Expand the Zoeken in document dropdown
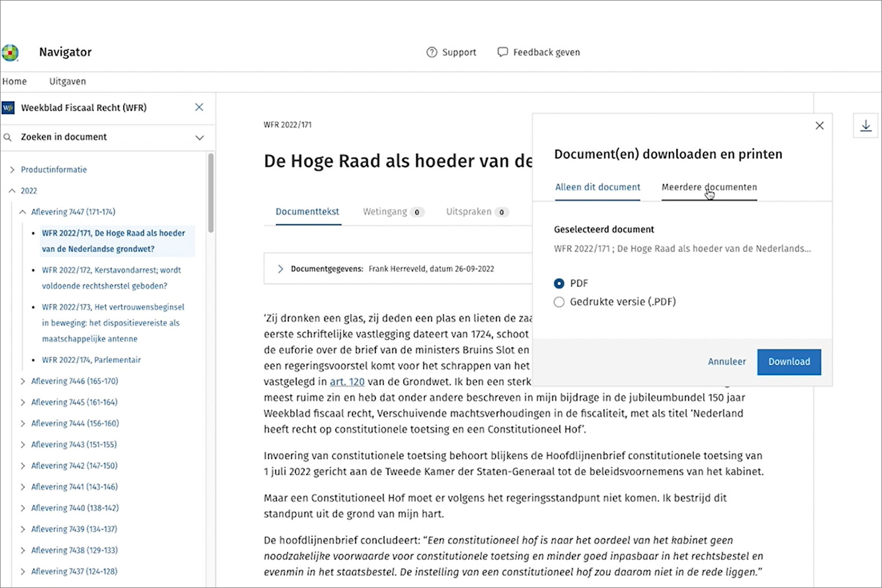The width and height of the screenshot is (882, 588). click(x=199, y=137)
